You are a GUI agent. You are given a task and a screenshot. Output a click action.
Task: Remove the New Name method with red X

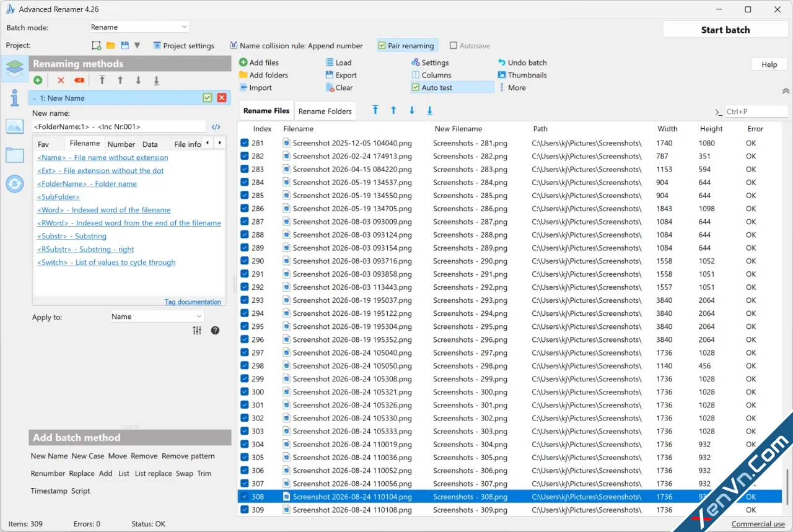pos(222,98)
